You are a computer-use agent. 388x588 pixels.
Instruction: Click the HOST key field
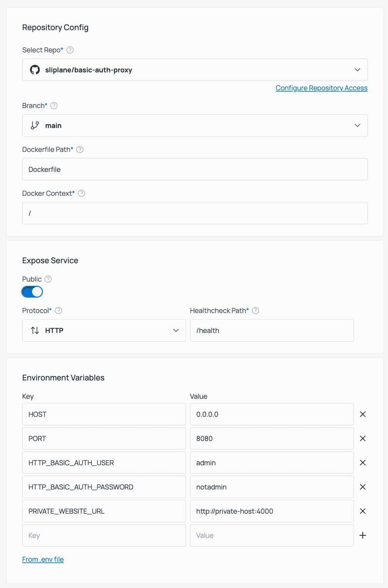point(104,414)
